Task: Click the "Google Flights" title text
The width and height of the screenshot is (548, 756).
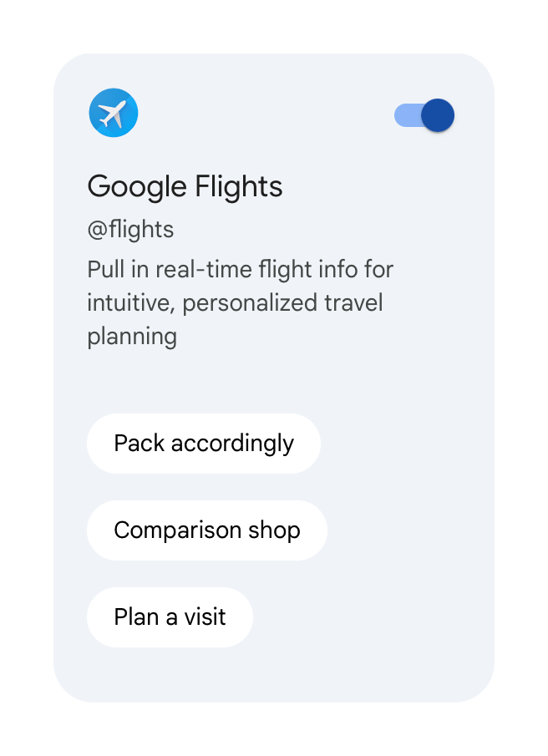Action: click(x=185, y=186)
